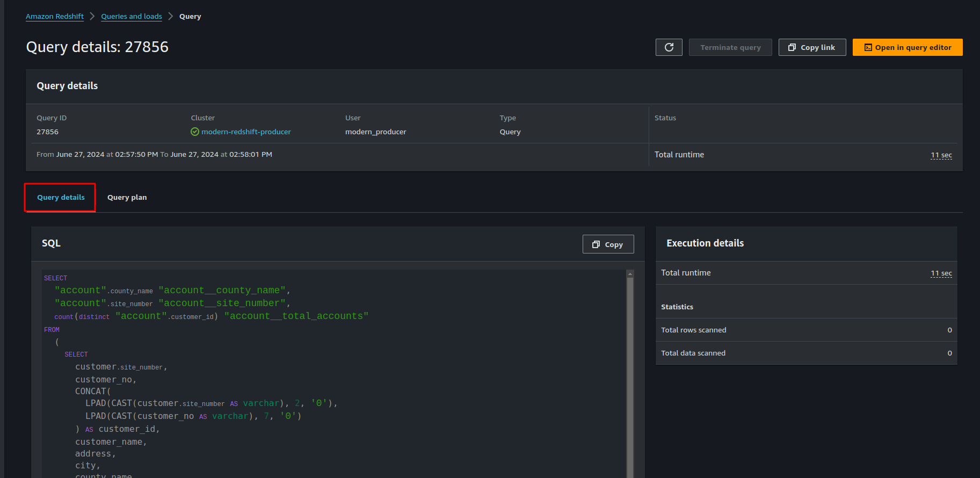Click the FROM keyword in SQL
This screenshot has height=478, width=980.
[52, 330]
